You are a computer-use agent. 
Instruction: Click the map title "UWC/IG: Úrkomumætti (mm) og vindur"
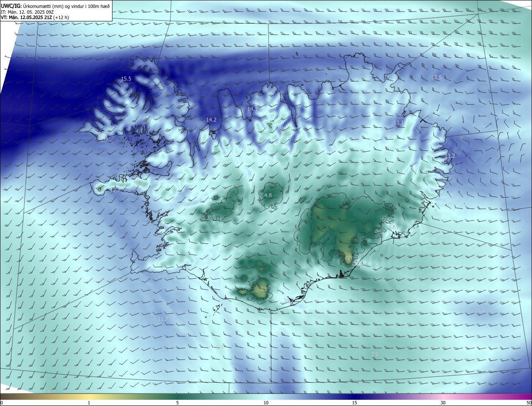(55, 6)
